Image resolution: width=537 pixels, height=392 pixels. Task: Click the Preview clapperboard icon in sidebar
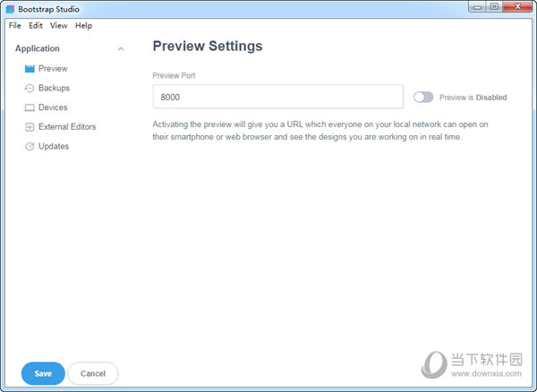click(30, 69)
